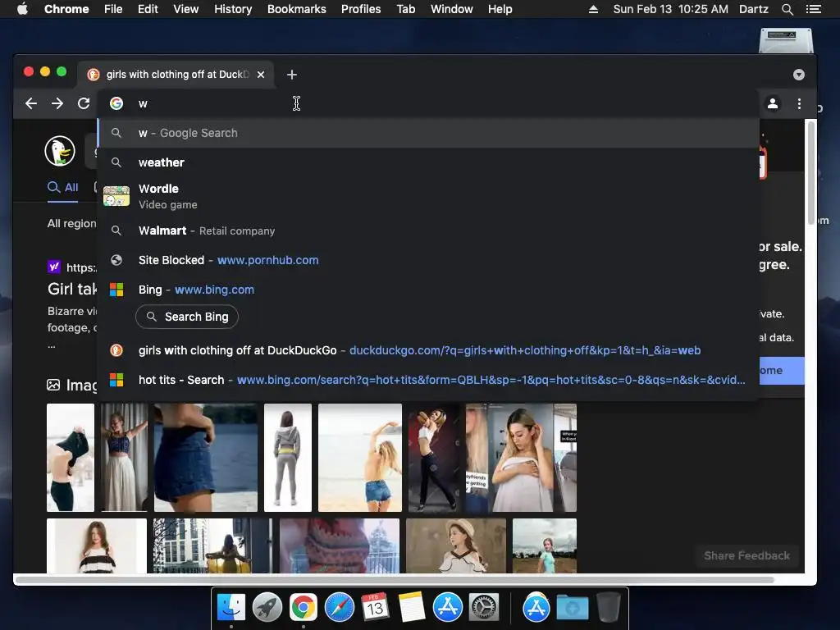This screenshot has width=840, height=630.
Task: Click the DuckDuckGo logo on the page
Action: (x=59, y=151)
